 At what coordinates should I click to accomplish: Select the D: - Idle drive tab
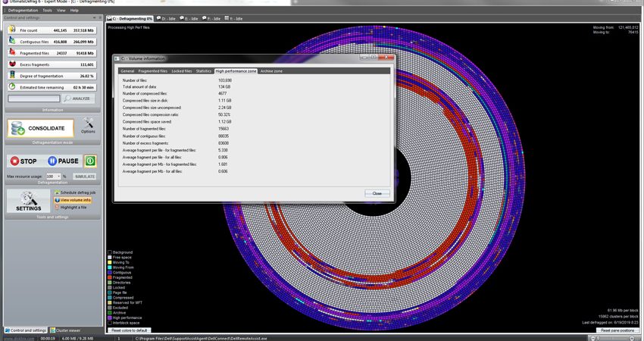point(165,18)
